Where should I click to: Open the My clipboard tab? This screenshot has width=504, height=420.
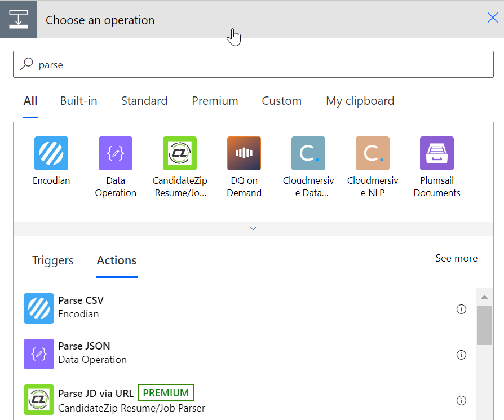coord(360,101)
